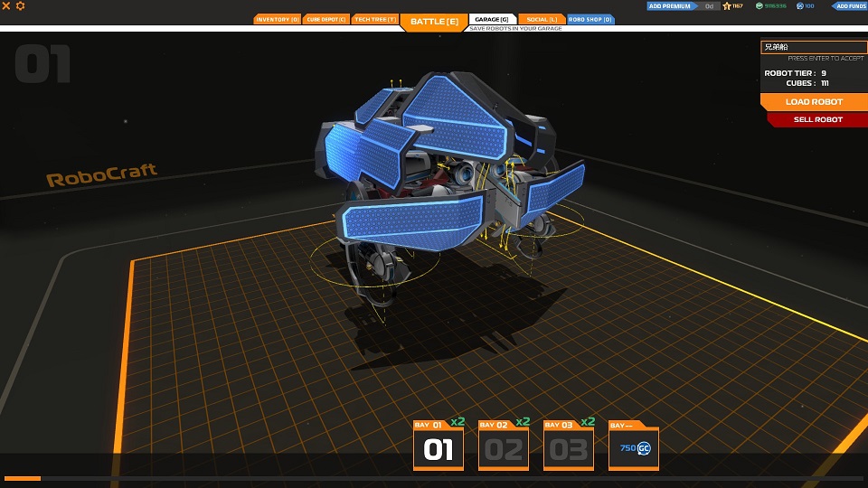The height and width of the screenshot is (488, 868).
Task: Click the blue galaxy cash icon
Action: coord(800,6)
